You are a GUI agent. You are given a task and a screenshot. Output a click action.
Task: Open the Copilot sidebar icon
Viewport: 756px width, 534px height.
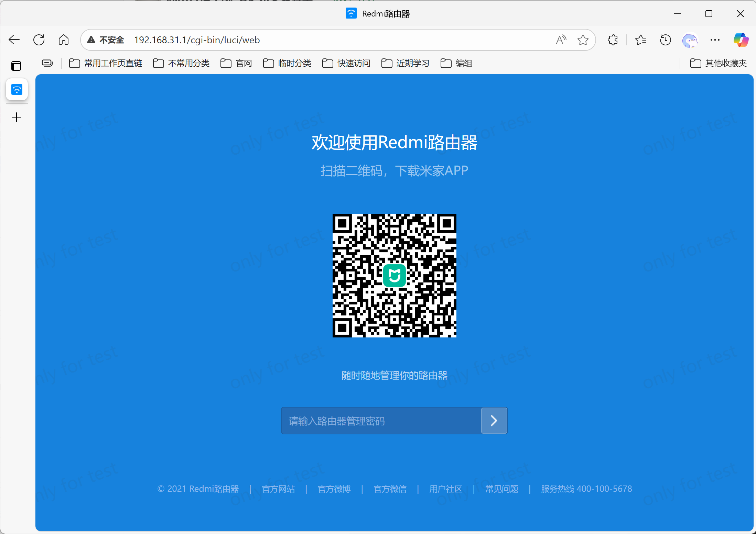[741, 40]
